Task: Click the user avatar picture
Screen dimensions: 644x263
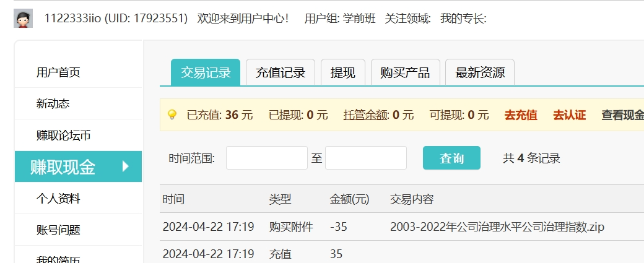Action: pos(23,19)
